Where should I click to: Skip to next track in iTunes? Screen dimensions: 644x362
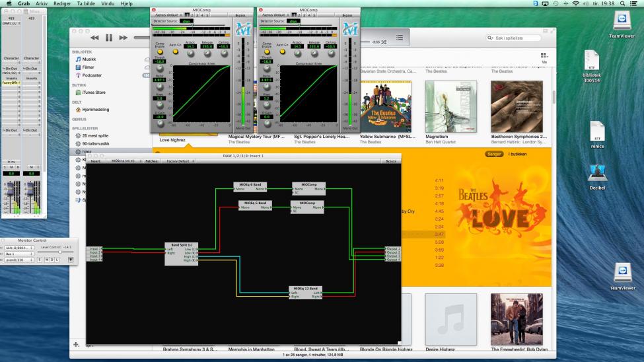124,38
